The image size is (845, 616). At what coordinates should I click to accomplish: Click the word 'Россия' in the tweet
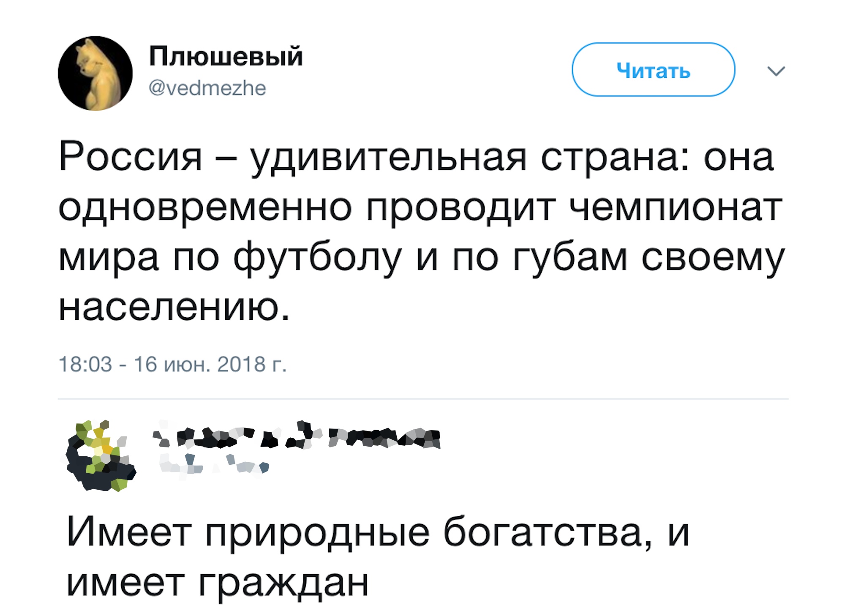[x=131, y=157]
